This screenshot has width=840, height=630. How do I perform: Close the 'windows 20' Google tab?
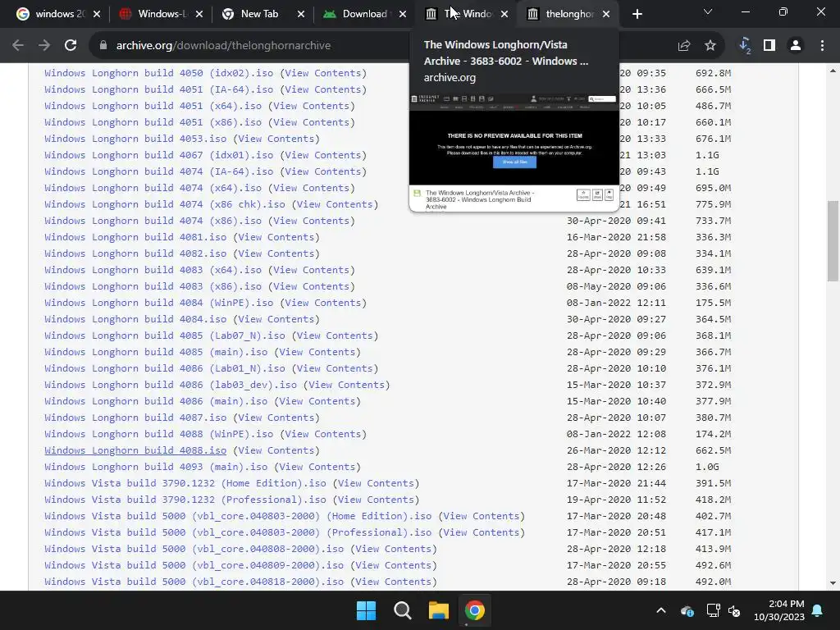pos(97,14)
